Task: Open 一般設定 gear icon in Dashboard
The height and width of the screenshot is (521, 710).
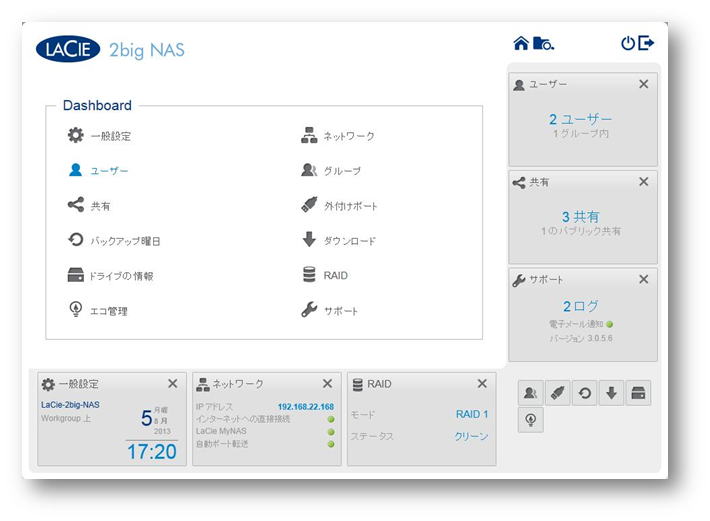Action: tap(76, 135)
